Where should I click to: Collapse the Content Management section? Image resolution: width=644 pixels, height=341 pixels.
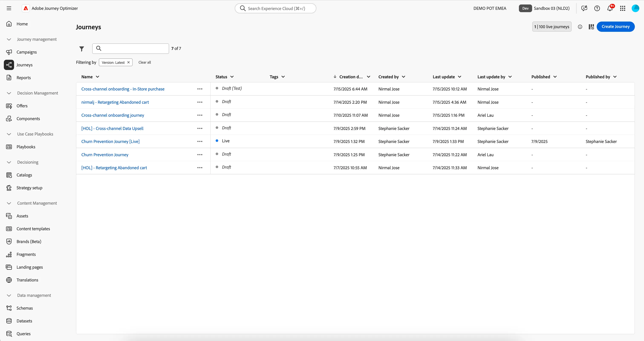point(9,203)
